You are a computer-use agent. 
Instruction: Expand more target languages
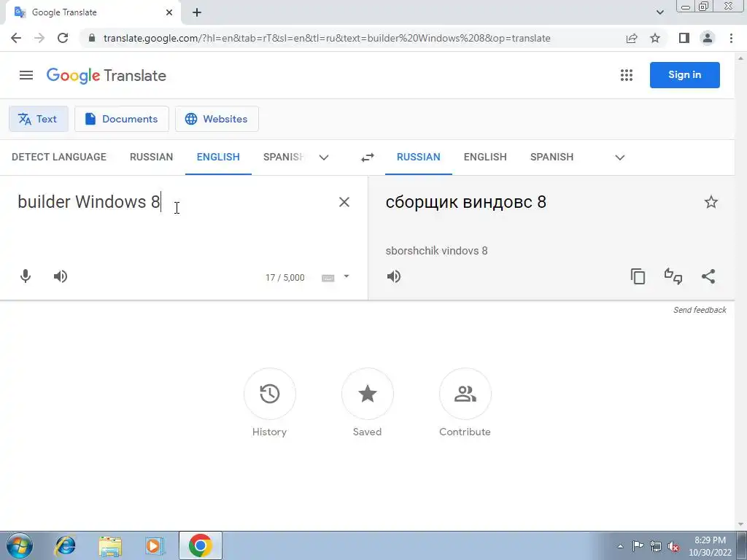point(620,157)
